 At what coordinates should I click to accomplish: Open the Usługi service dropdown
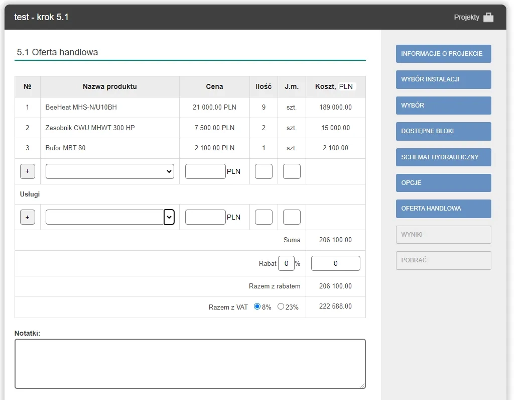coord(109,217)
